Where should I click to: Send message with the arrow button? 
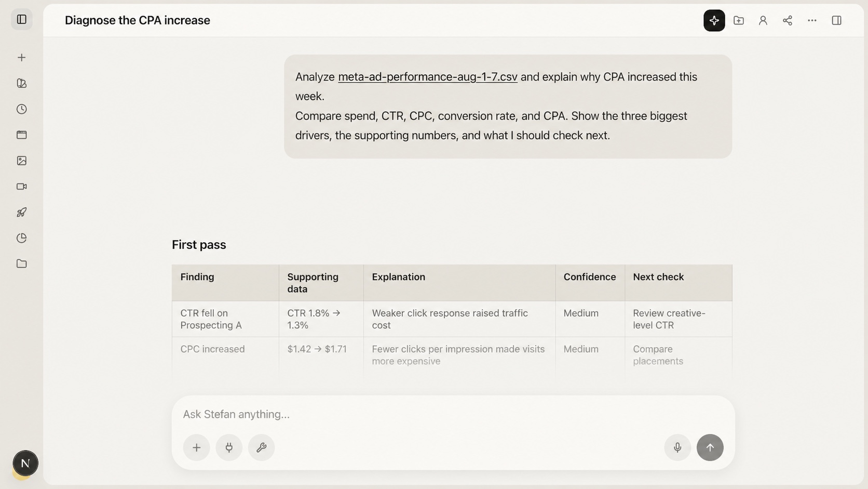click(710, 447)
